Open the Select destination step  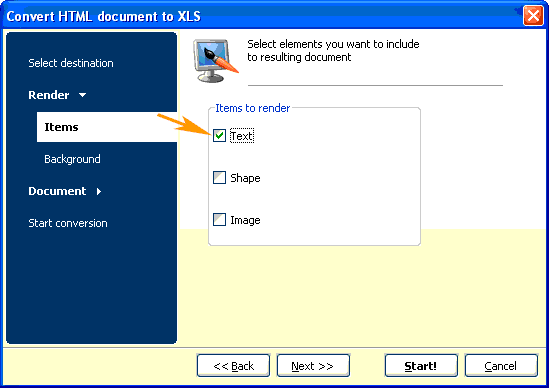tap(71, 63)
